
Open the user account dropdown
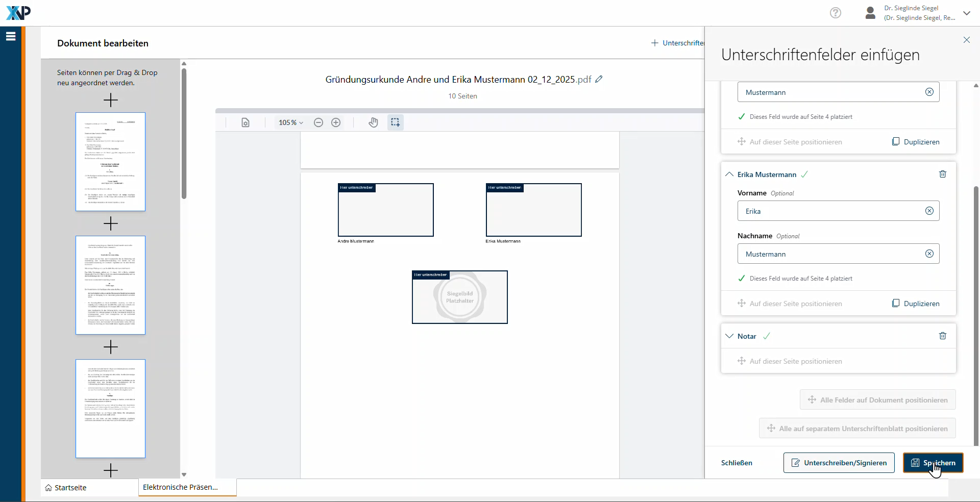tap(966, 13)
